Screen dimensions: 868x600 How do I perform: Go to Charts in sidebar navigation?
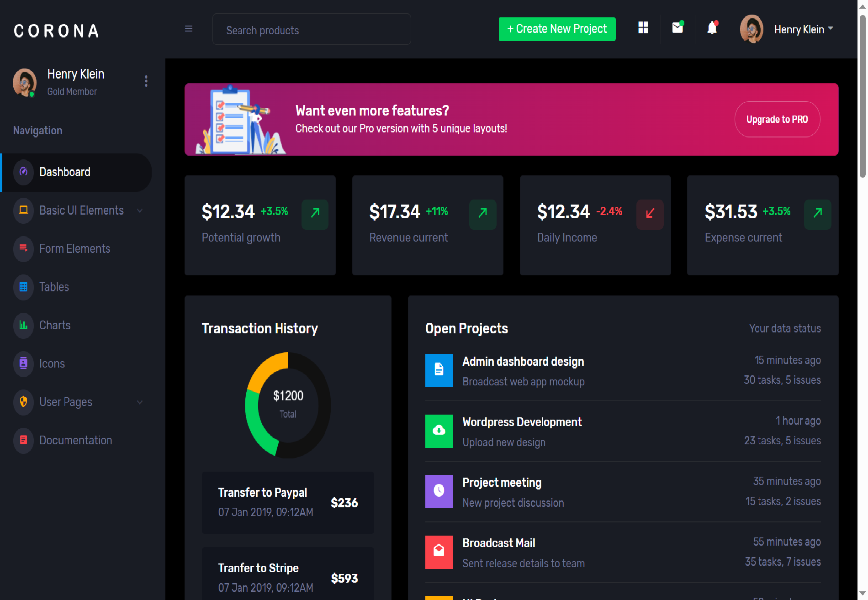(55, 326)
